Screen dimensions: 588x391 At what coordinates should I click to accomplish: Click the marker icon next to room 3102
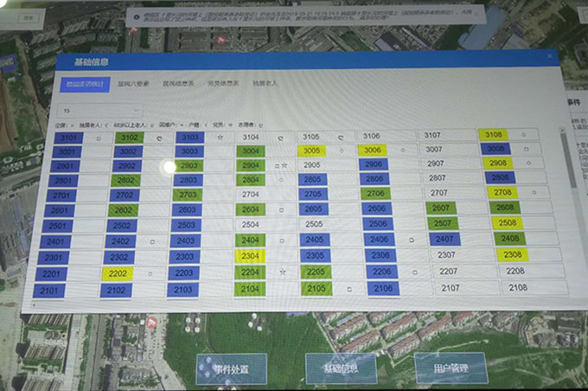click(159, 138)
